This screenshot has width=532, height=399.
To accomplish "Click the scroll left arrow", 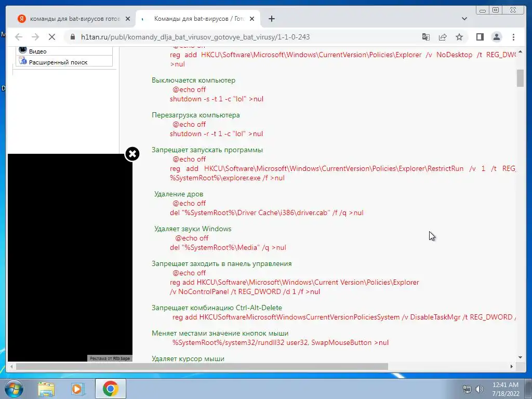I will tap(11, 366).
